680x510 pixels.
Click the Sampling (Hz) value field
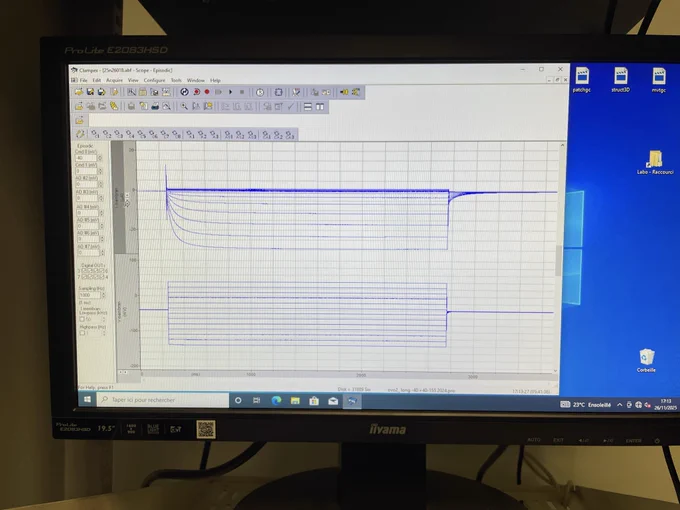coord(90,295)
